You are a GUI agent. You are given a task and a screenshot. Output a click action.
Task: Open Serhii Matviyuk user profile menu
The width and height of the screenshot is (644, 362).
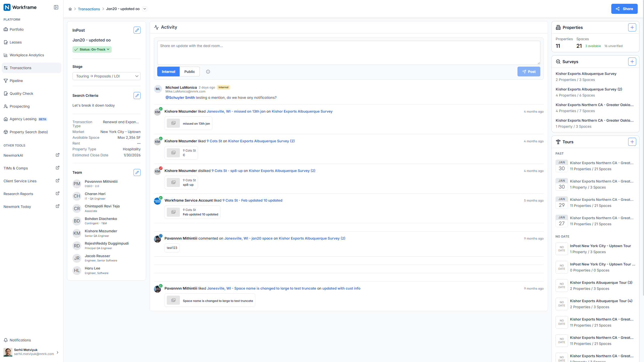(x=31, y=352)
